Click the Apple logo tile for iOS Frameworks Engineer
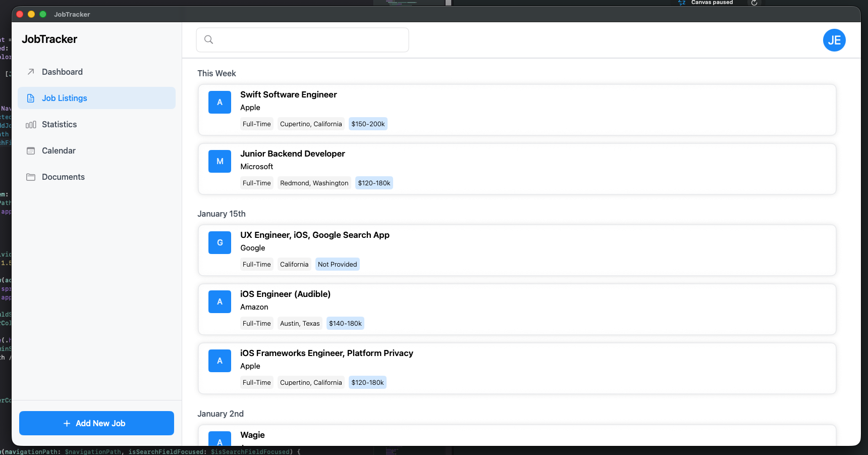 [x=220, y=361]
